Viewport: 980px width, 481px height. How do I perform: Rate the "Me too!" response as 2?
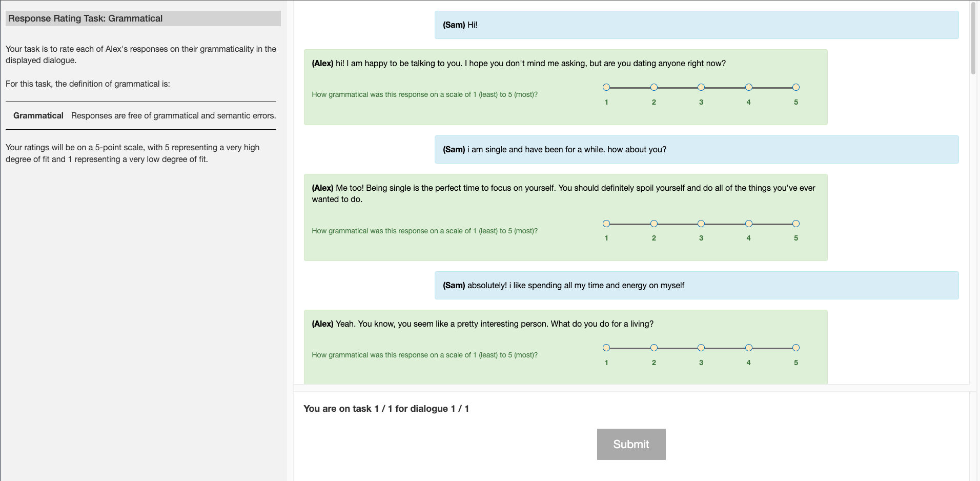point(654,224)
